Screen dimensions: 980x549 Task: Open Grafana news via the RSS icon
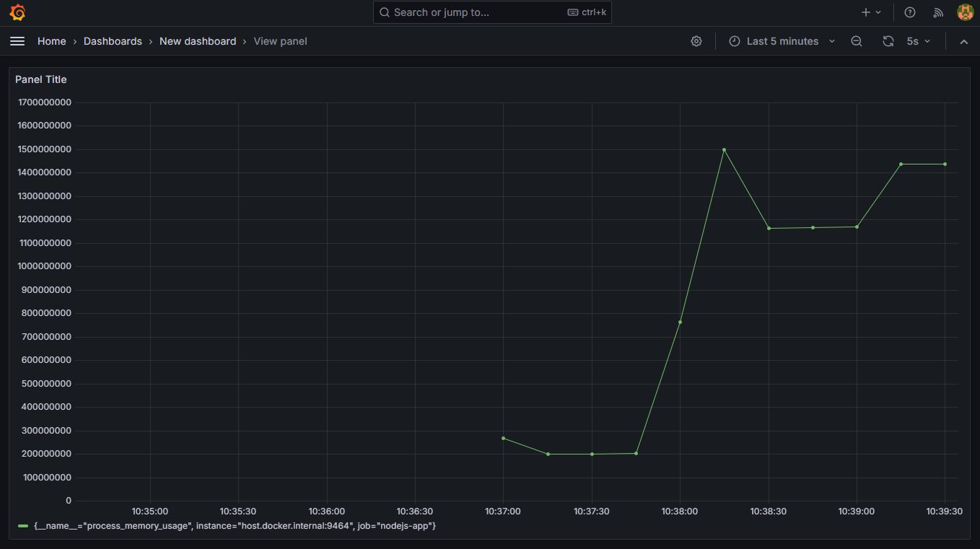[x=937, y=12]
